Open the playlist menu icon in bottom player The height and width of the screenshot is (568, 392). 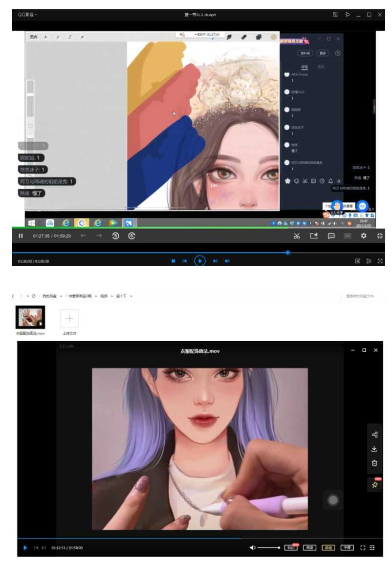[373, 547]
